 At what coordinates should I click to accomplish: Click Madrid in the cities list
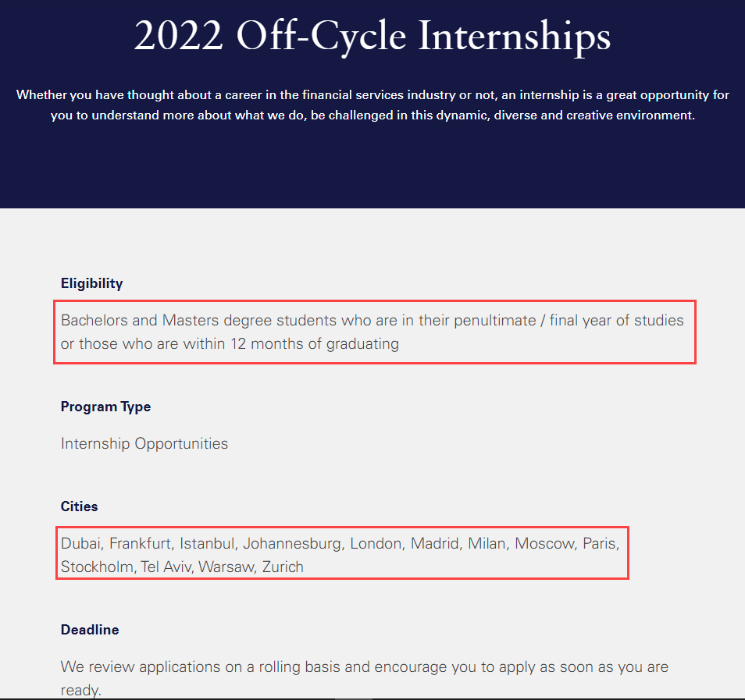coord(434,543)
